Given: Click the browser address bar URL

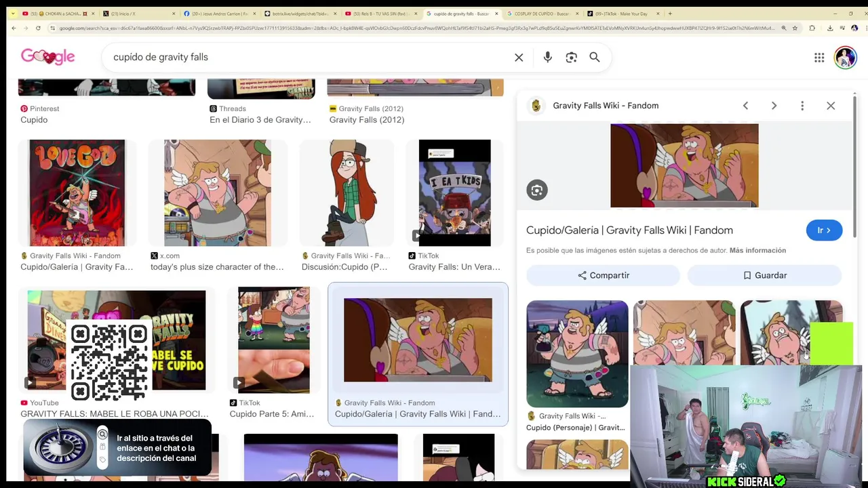Looking at the screenshot, I should 417,28.
